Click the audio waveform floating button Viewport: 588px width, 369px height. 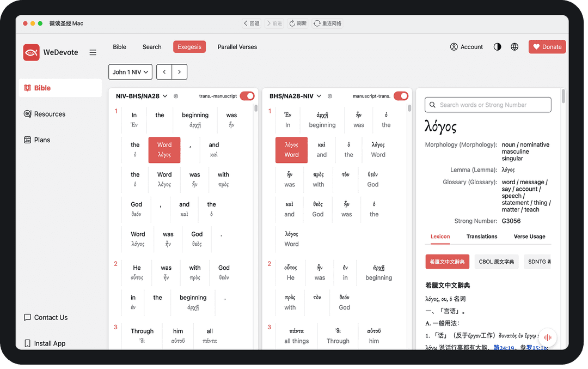point(548,337)
